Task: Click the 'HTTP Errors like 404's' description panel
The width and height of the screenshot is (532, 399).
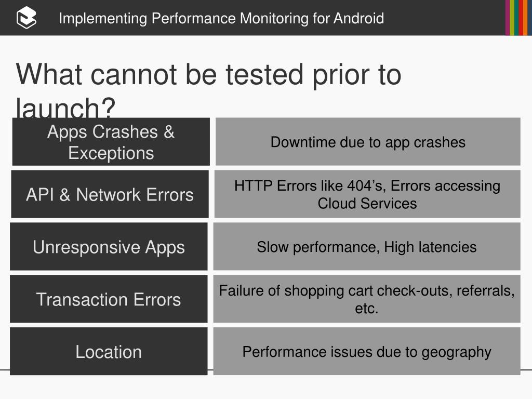Action: 367,194
